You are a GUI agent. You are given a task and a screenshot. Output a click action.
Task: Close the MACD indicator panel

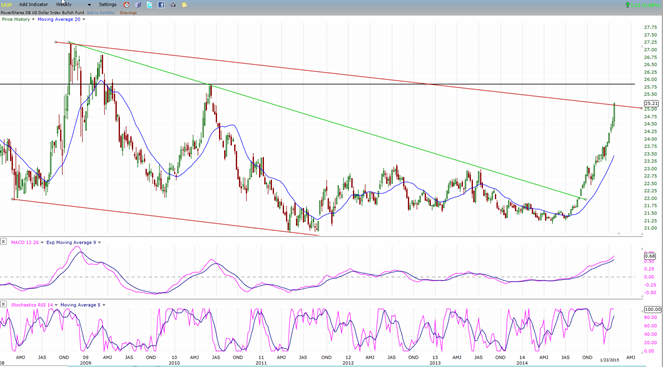tap(3, 242)
